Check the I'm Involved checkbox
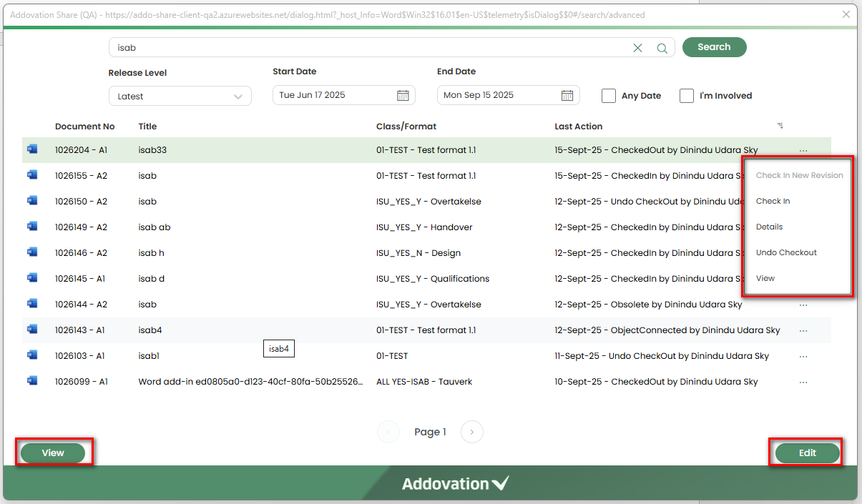 coord(687,96)
